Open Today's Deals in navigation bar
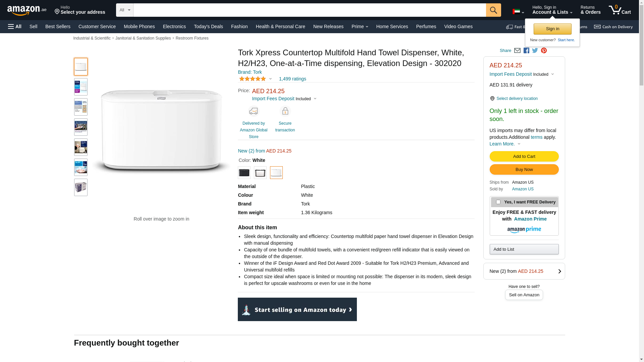The width and height of the screenshot is (644, 362). click(x=208, y=26)
